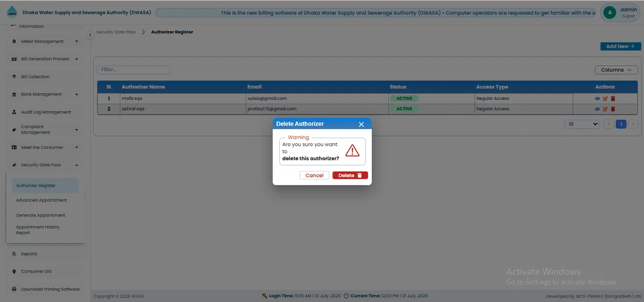Expand Bank Management submenu arrow
644x302 pixels.
77,94
